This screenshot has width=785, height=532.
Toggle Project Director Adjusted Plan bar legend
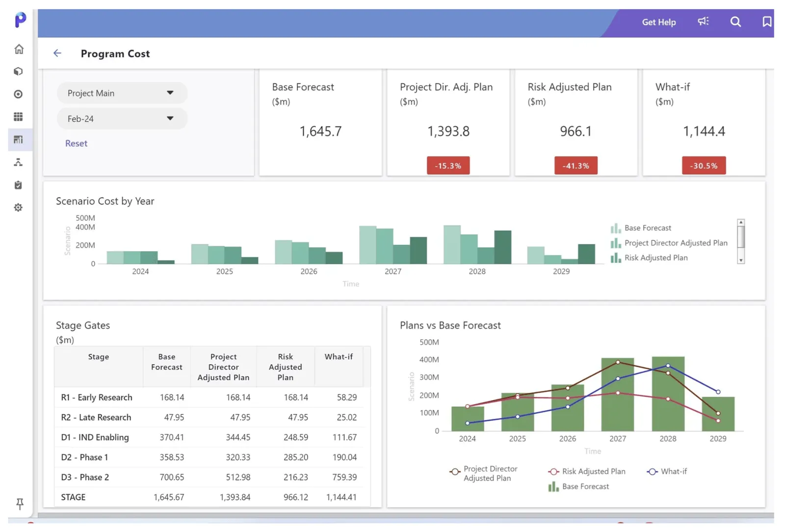point(669,243)
